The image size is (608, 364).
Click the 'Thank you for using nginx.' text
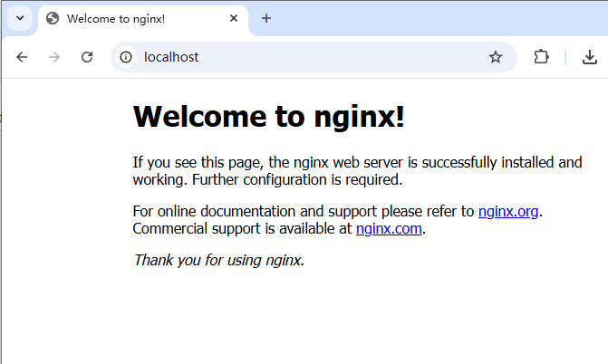coord(218,260)
